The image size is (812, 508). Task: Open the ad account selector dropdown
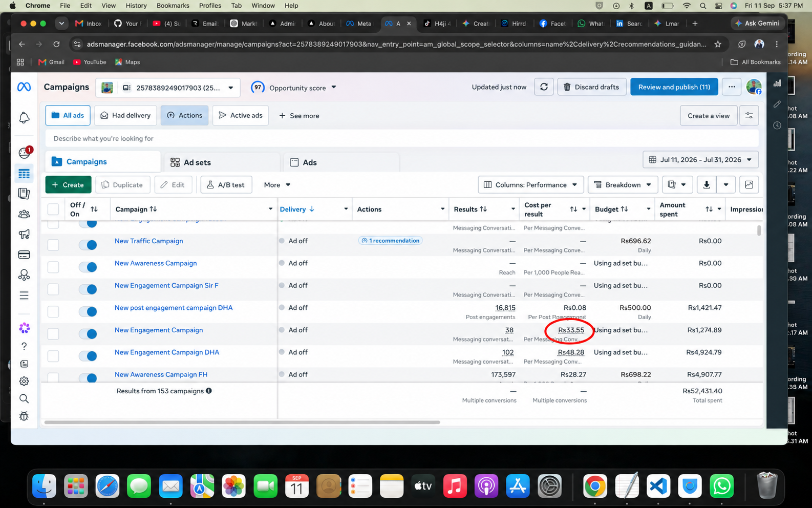168,88
